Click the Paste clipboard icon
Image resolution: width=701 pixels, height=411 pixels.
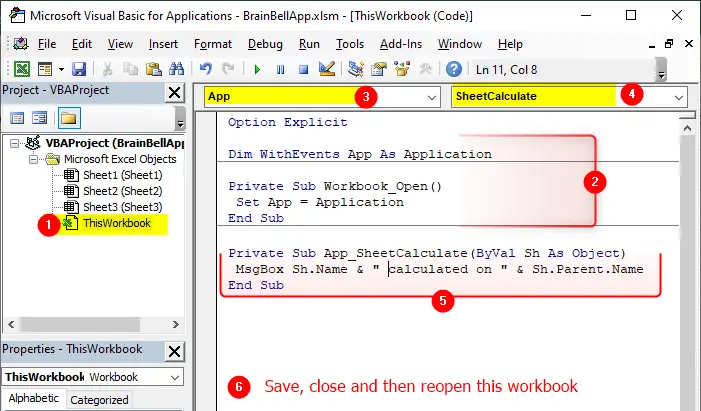(153, 69)
